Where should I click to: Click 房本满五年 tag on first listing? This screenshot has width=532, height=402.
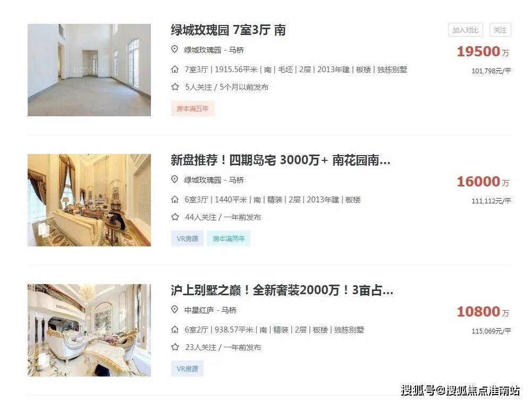[193, 108]
